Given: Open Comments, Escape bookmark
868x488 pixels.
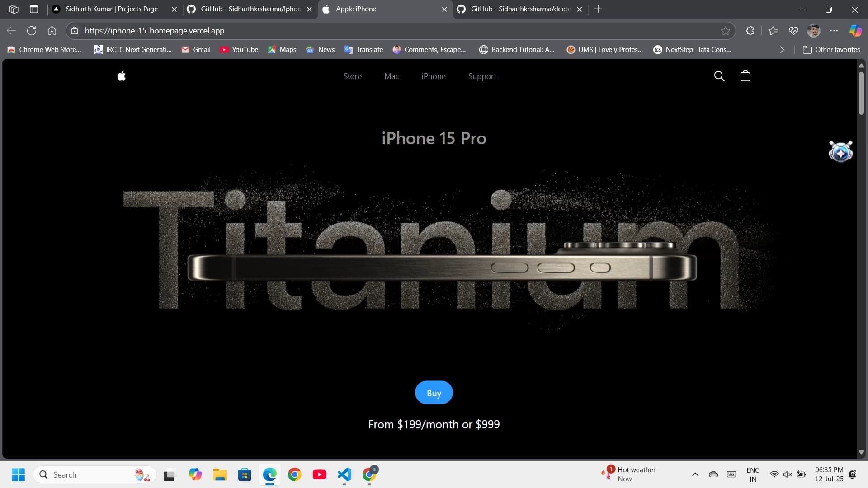Looking at the screenshot, I should tap(429, 50).
